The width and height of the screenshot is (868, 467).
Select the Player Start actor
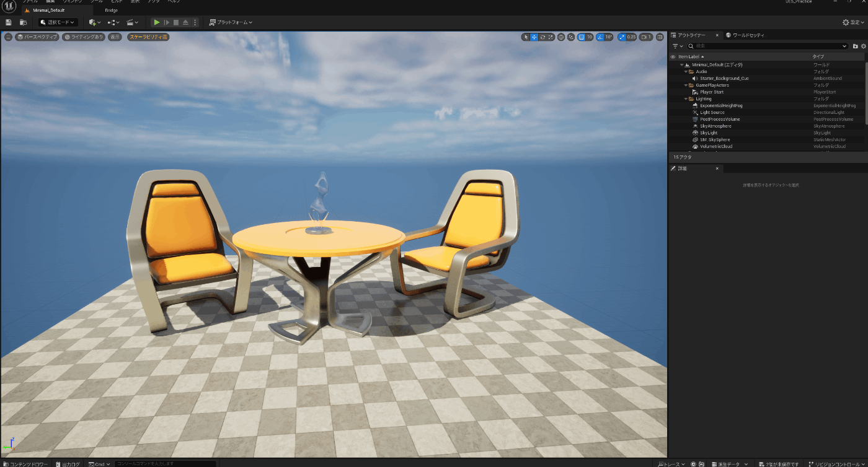[712, 92]
